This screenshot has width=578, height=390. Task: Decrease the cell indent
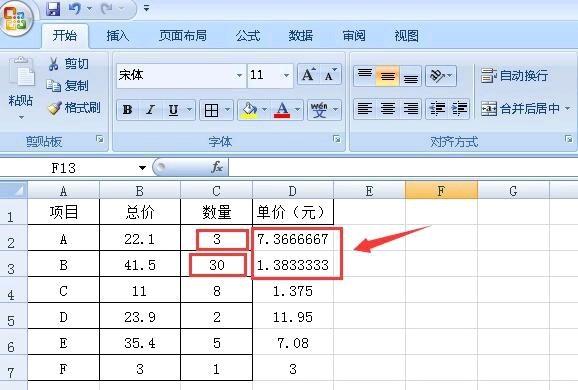[x=437, y=109]
